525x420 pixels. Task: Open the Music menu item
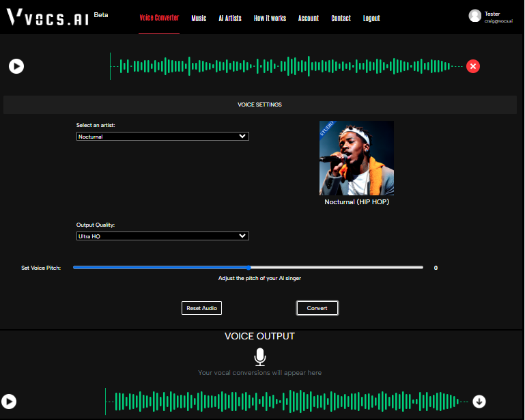[x=199, y=18]
